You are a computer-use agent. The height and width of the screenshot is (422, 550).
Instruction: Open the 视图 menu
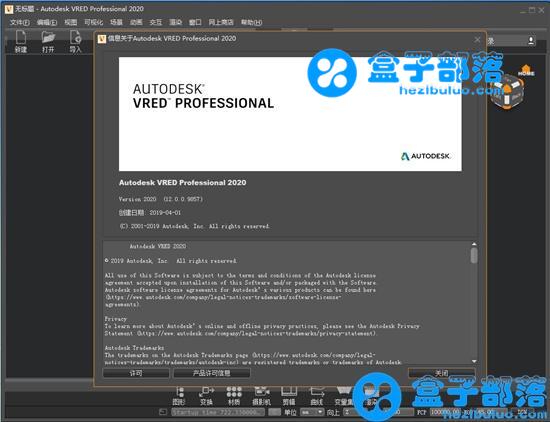[71, 22]
